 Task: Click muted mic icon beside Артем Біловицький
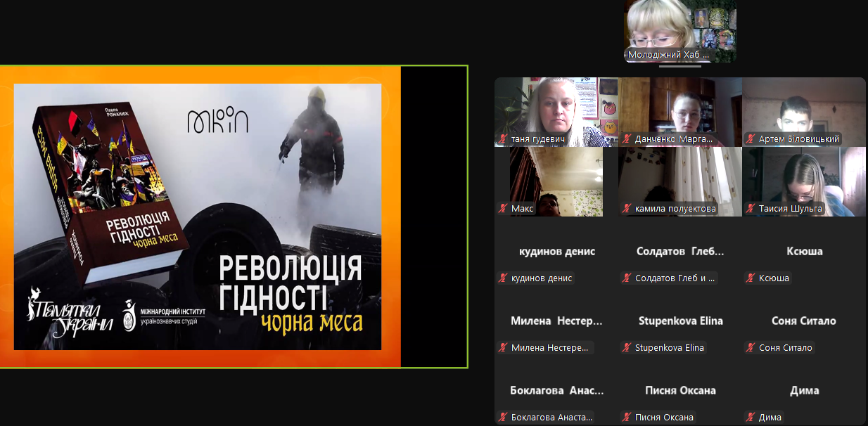tap(751, 139)
